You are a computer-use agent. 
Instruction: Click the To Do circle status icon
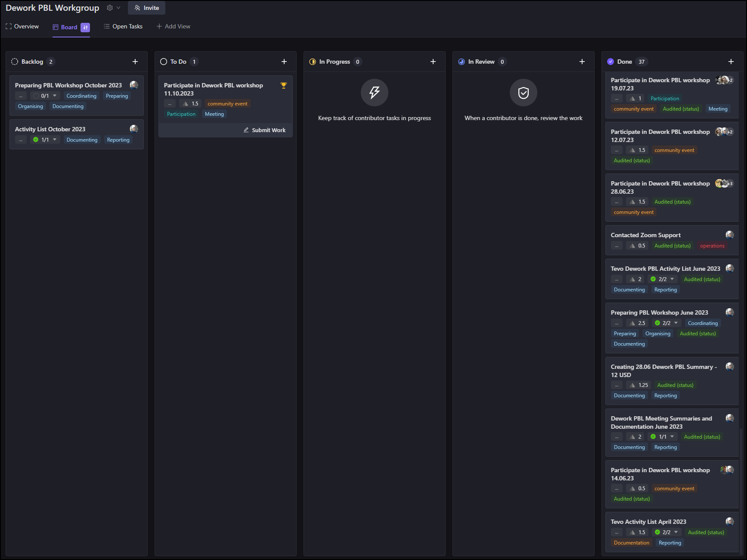(164, 62)
